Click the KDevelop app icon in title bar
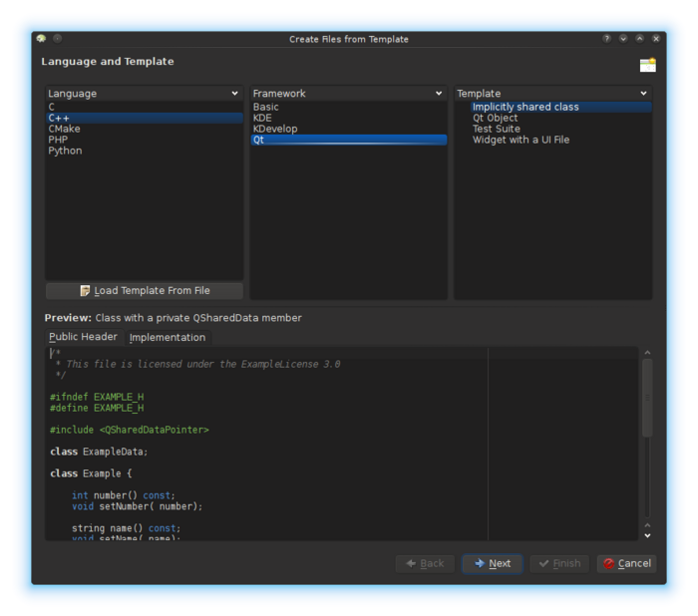This screenshot has height=616, width=698. [42, 38]
